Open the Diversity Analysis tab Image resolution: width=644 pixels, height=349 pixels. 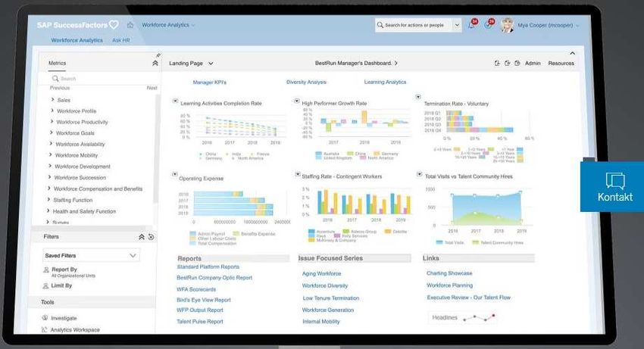[x=306, y=82]
